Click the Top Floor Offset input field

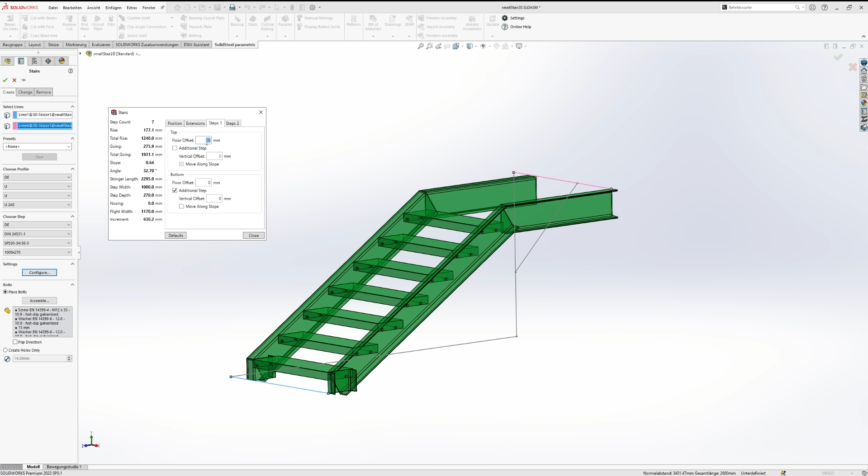coord(204,141)
